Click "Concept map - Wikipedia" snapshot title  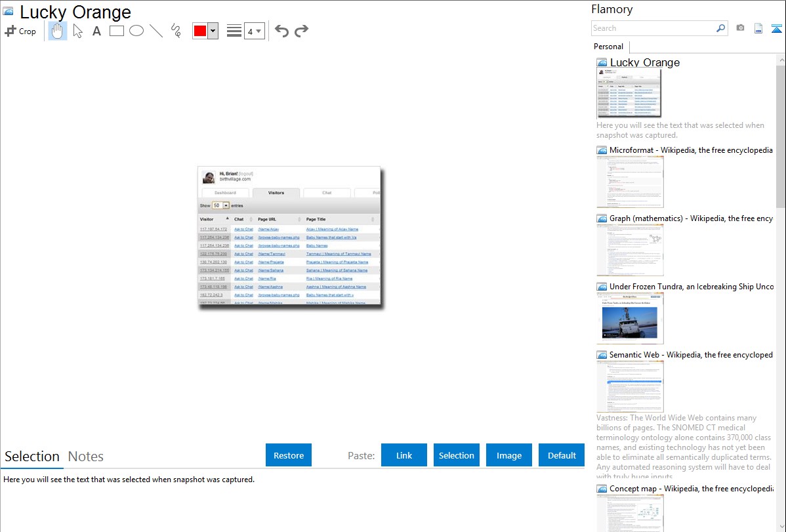click(691, 489)
